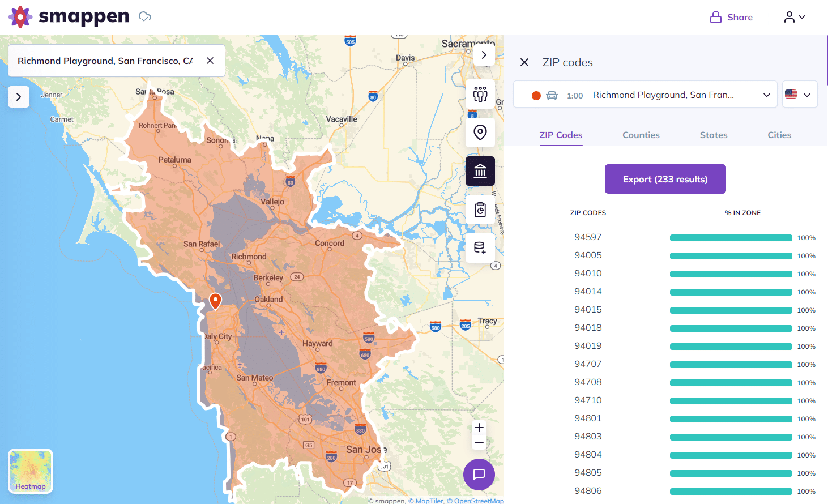Click the 94707 zone percentage bar

[731, 364]
